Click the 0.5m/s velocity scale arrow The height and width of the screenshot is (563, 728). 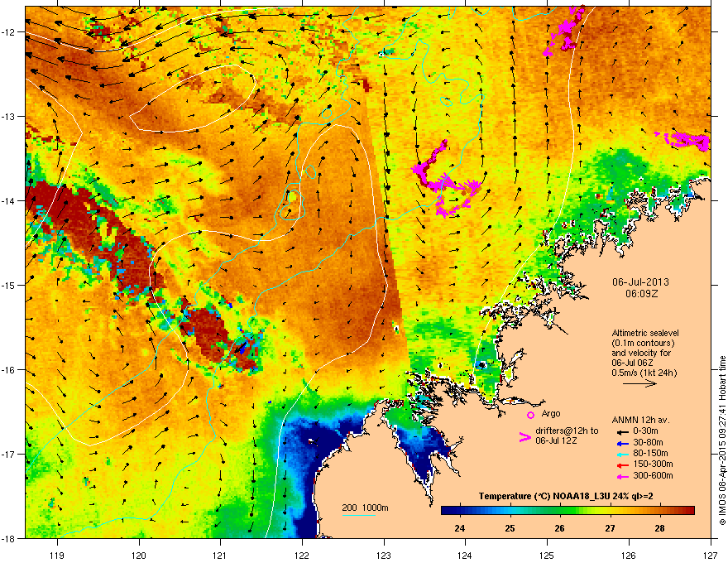639,383
